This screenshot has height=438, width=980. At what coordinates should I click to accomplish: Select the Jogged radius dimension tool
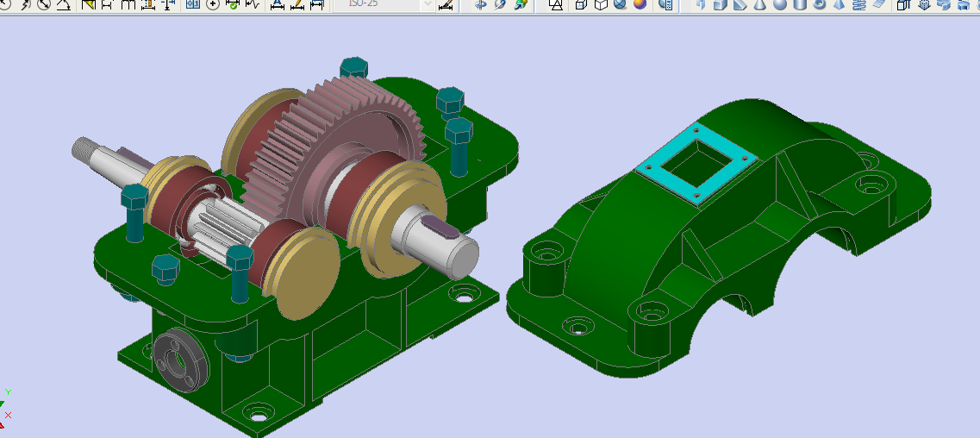pos(26,3)
